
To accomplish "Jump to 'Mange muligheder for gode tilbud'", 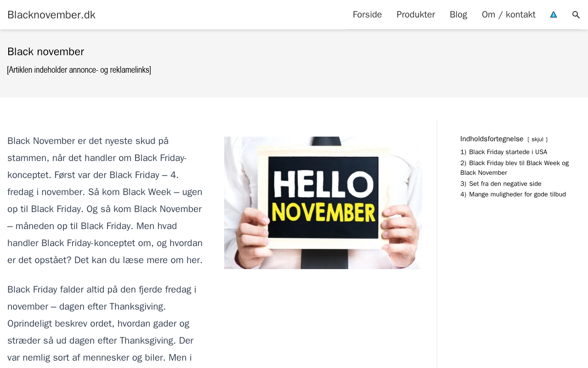I will pyautogui.click(x=517, y=195).
